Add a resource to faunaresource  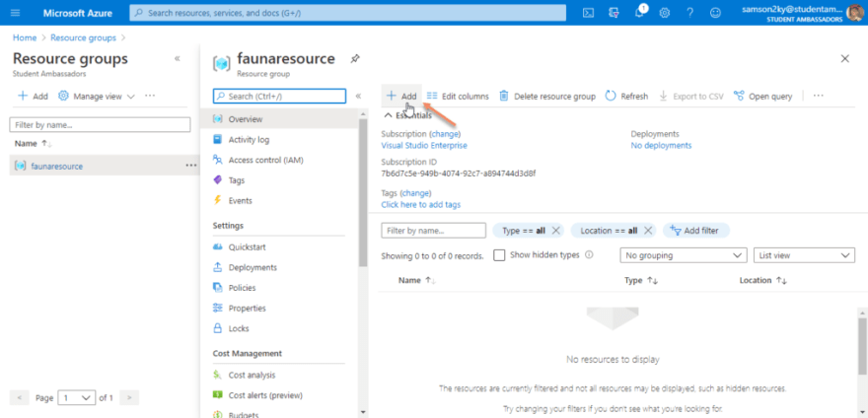pyautogui.click(x=401, y=96)
